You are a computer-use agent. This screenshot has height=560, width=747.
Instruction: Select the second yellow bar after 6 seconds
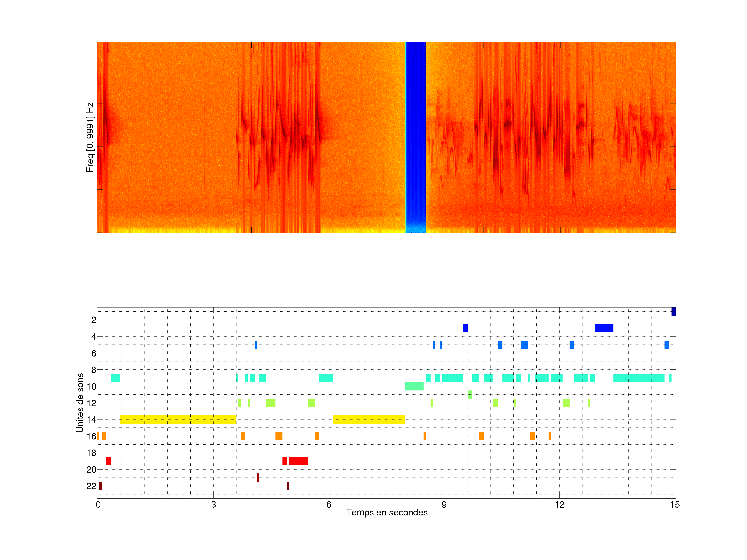pyautogui.click(x=369, y=419)
